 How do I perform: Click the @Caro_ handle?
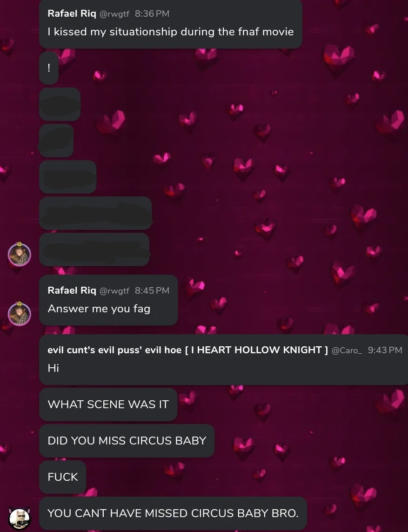347,350
